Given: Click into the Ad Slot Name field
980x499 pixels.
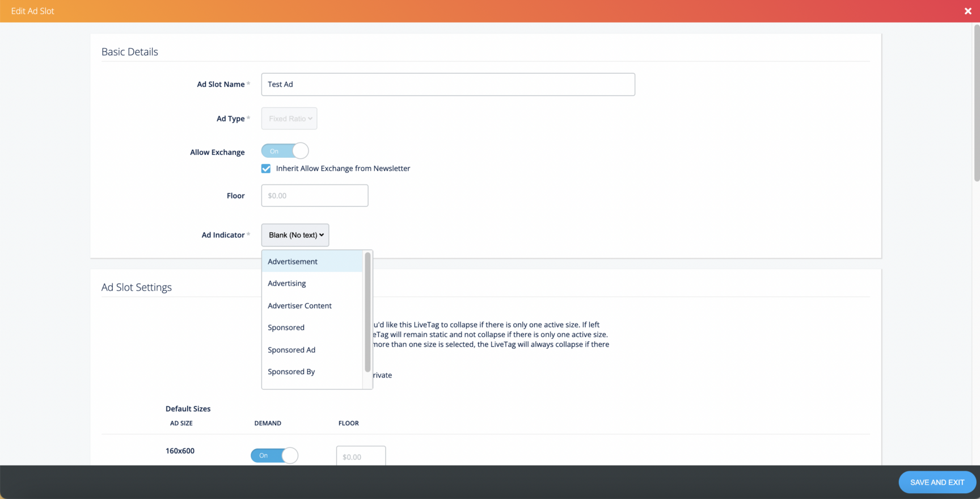Looking at the screenshot, I should (x=448, y=85).
